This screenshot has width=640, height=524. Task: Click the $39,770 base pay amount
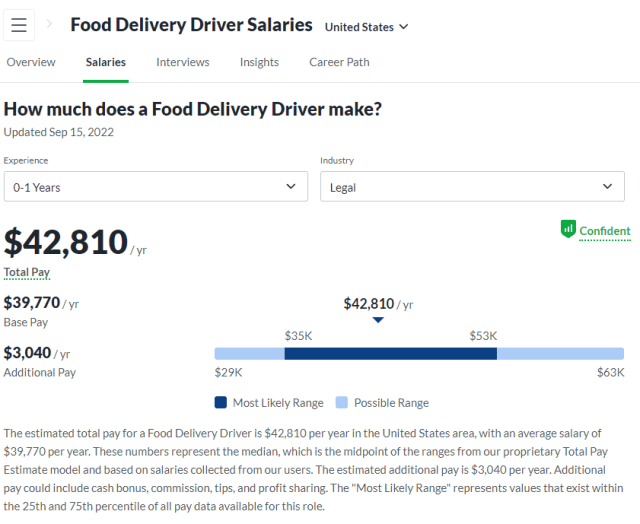point(32,302)
